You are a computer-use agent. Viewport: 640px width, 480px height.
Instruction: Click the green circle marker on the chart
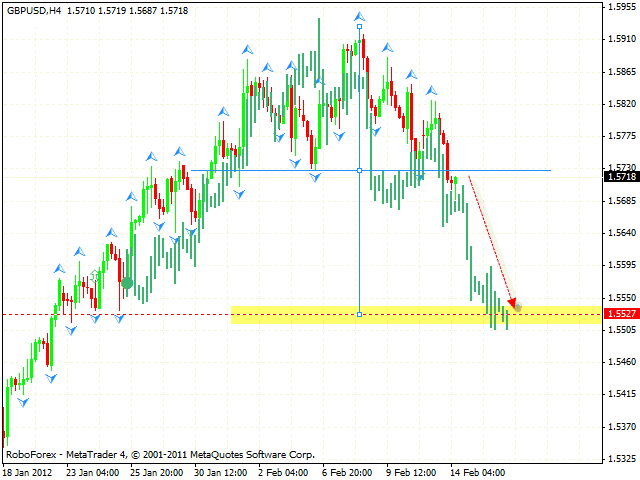click(x=127, y=284)
